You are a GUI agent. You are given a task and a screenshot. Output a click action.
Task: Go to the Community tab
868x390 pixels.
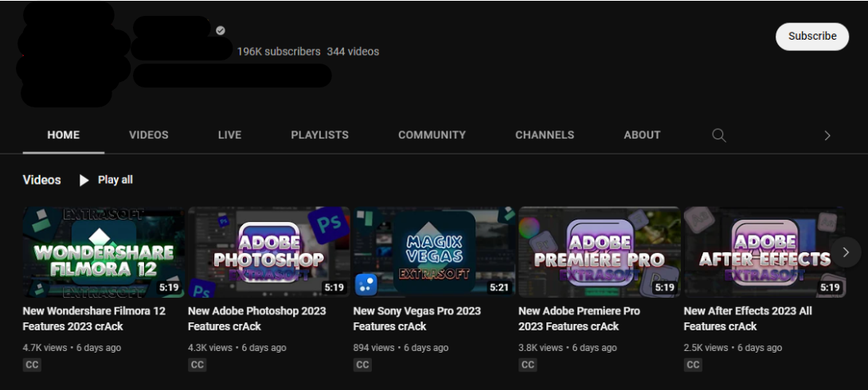click(x=432, y=135)
